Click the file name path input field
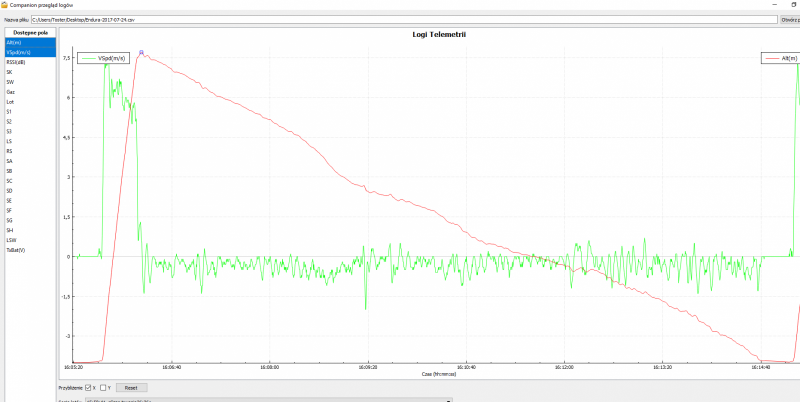This screenshot has height=402, width=800. click(x=400, y=19)
